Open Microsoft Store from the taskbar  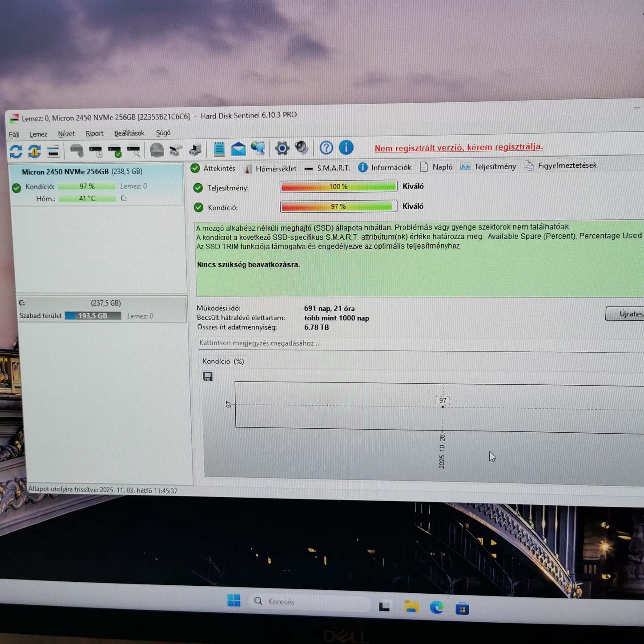(x=462, y=608)
